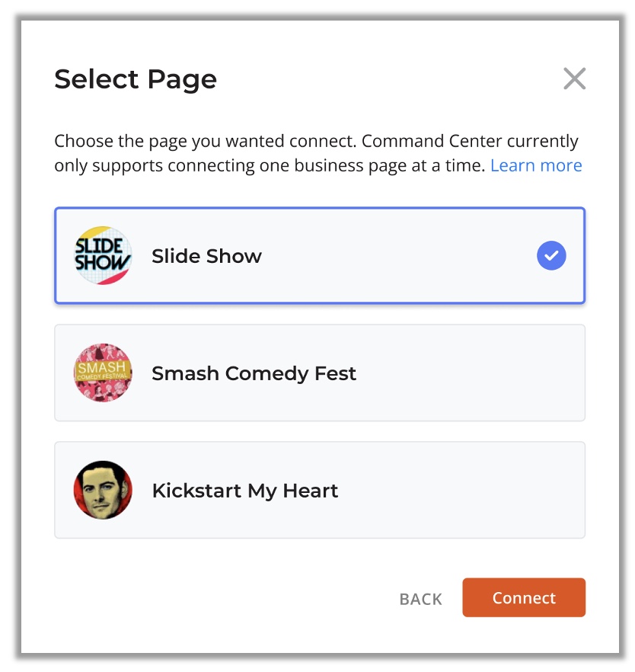Click empty space in Kickstart My Heart card
This screenshot has width=635, height=672.
tap(472, 491)
